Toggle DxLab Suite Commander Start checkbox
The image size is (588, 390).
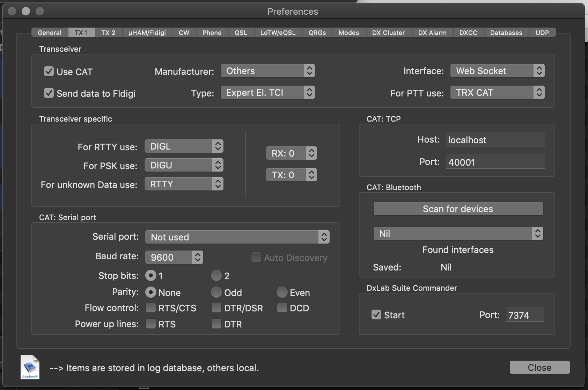tap(376, 315)
